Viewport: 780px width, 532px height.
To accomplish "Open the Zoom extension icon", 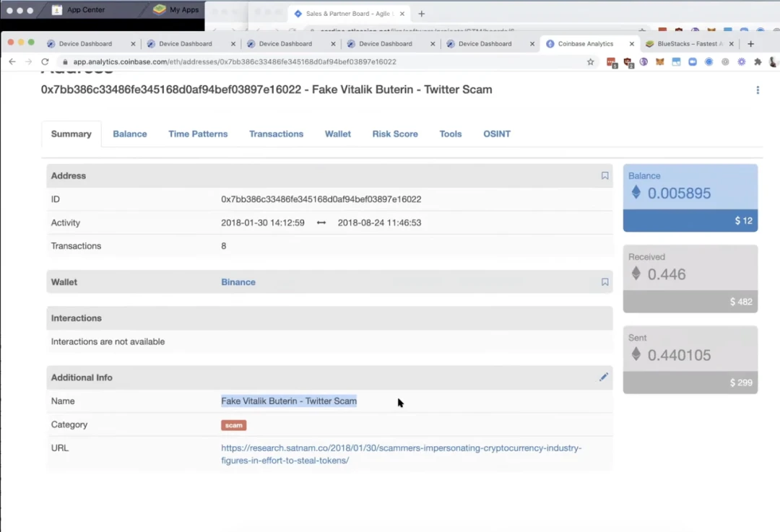I will [693, 61].
